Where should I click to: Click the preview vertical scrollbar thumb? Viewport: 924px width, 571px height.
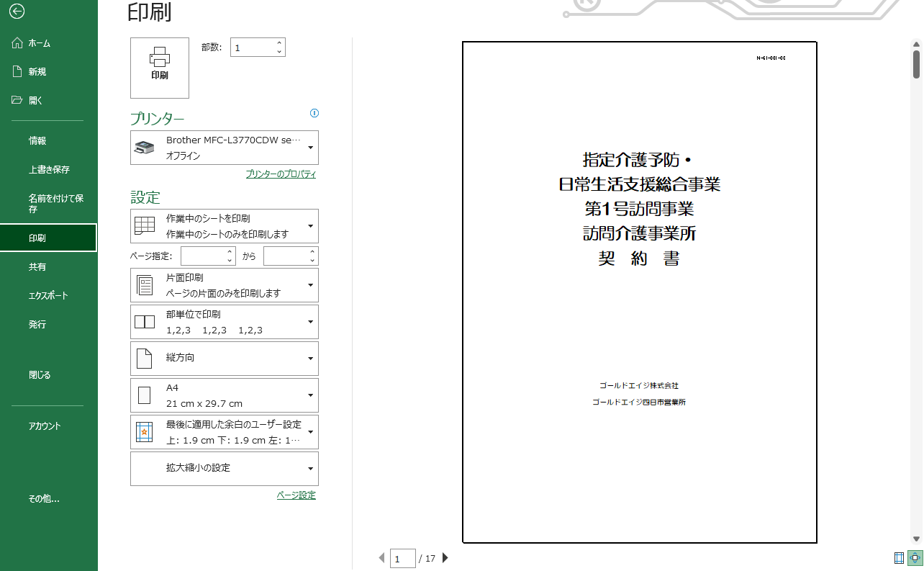[916, 63]
